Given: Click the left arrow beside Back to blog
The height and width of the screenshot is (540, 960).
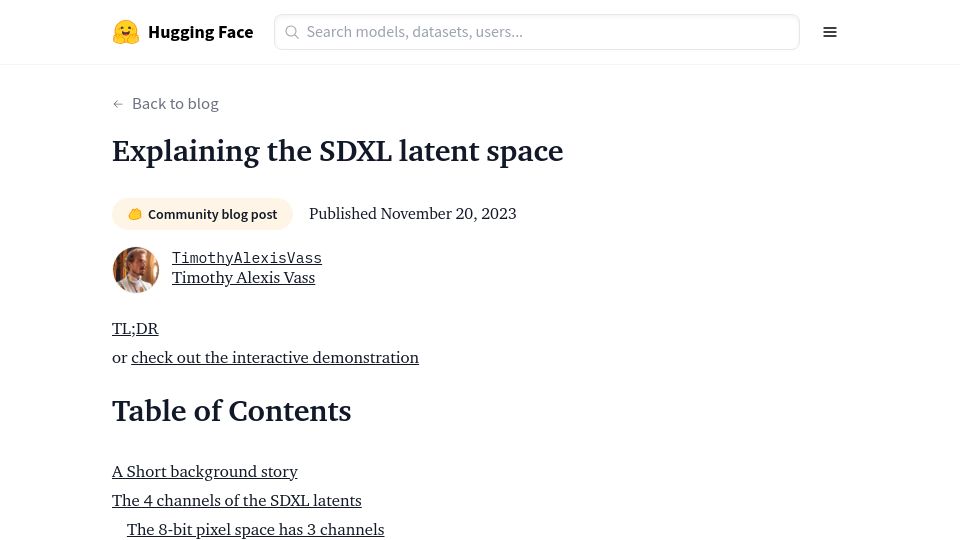Looking at the screenshot, I should (x=118, y=104).
